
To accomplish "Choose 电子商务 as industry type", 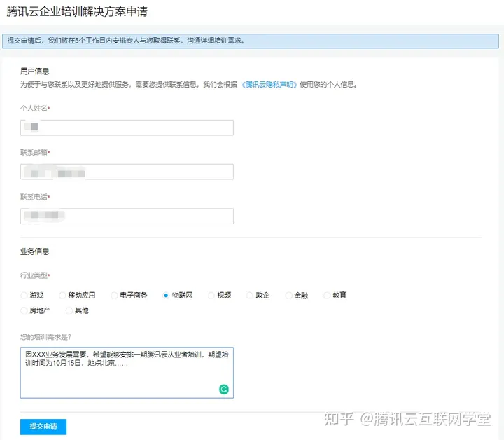I will (114, 295).
